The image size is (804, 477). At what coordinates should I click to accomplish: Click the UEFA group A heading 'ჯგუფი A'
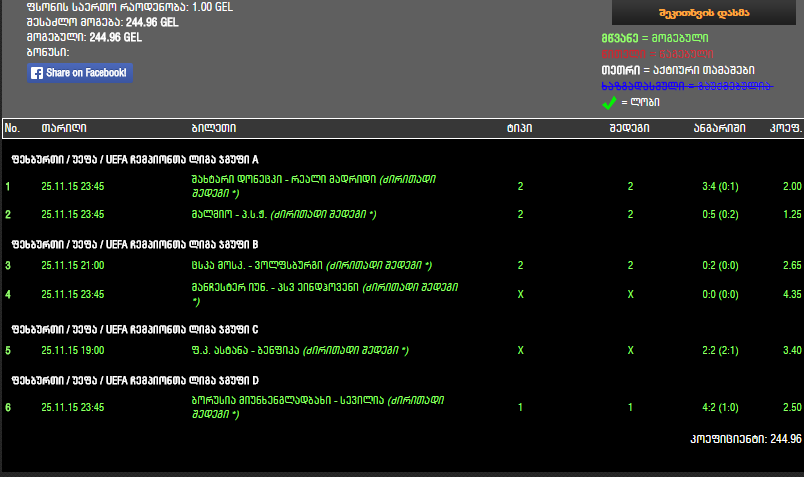click(x=135, y=160)
